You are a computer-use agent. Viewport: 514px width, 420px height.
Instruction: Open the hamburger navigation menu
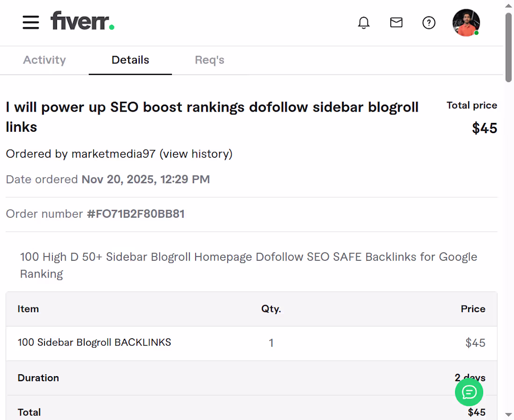[x=30, y=22]
